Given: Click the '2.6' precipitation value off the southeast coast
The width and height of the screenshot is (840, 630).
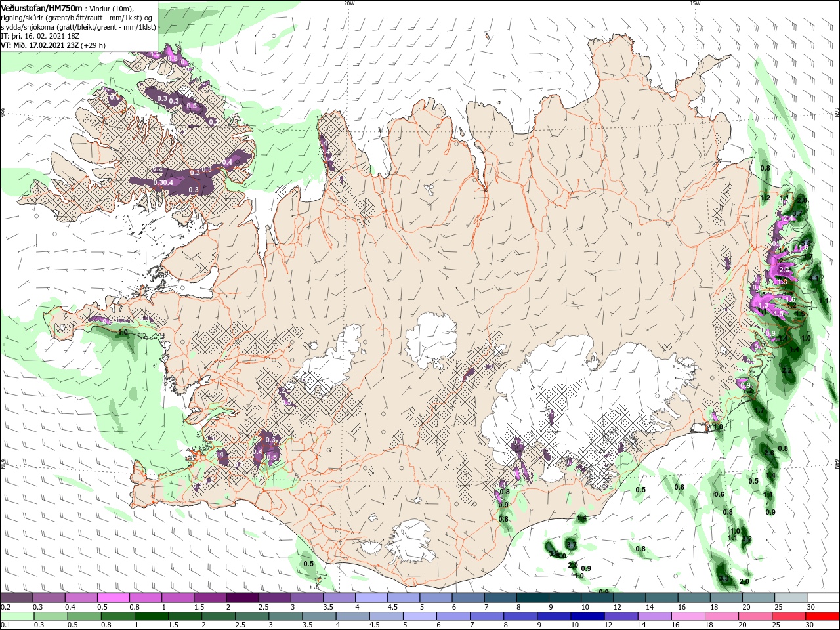Looking at the screenshot, I should (x=770, y=453).
